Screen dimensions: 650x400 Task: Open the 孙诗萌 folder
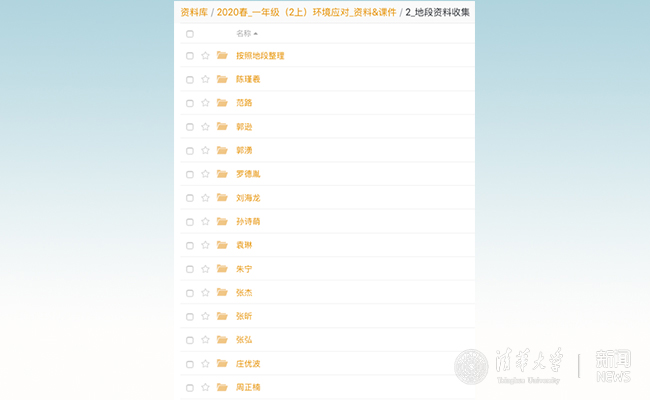247,222
